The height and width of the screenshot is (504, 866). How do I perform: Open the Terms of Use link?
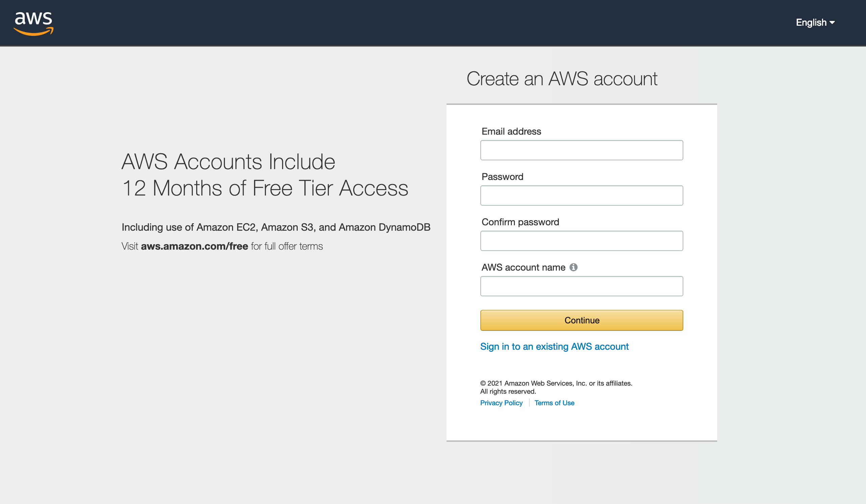coord(554,403)
